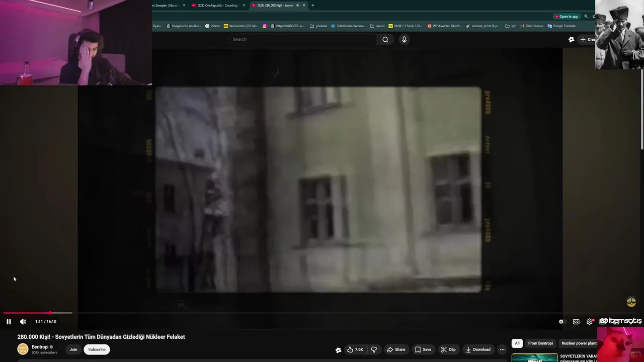Click the magnifier search button
This screenshot has width=644, height=362.
point(385,40)
